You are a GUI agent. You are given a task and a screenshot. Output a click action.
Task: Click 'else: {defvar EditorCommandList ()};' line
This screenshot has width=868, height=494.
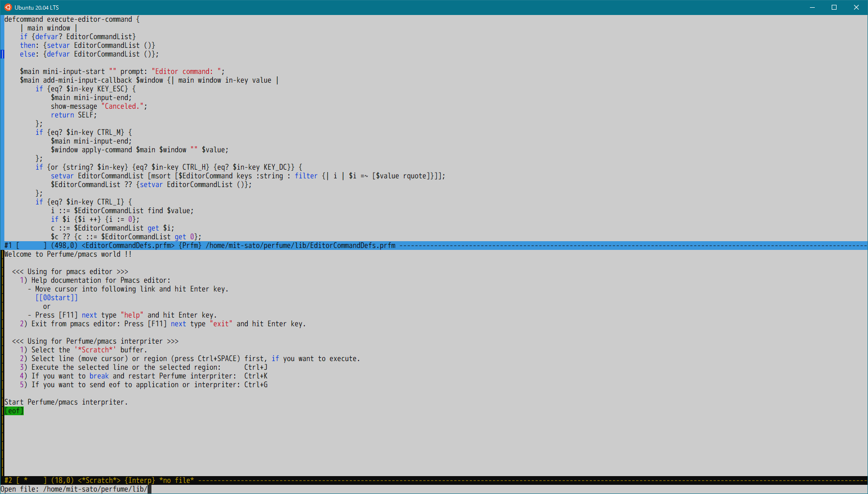pos(90,54)
